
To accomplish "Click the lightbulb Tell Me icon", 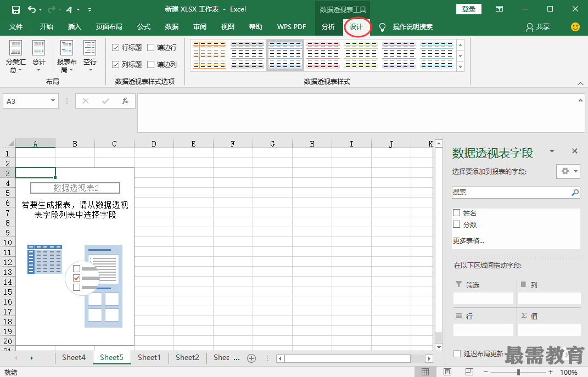I will pyautogui.click(x=382, y=27).
